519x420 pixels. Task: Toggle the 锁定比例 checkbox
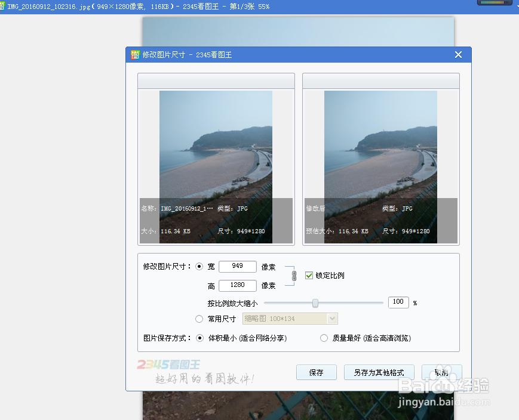[x=309, y=276]
